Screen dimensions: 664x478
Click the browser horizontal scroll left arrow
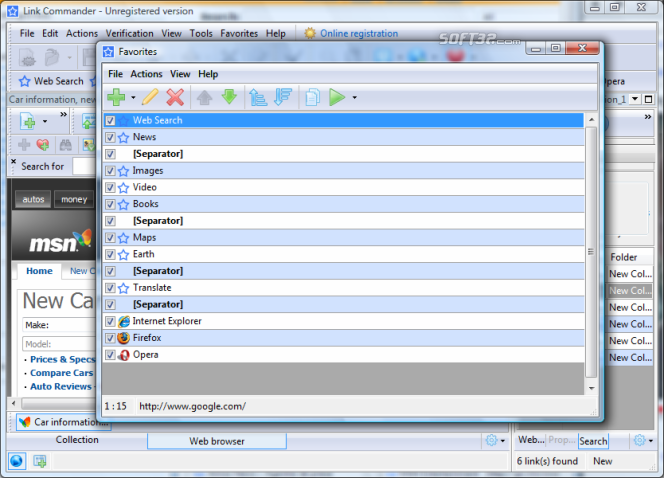pos(14,403)
